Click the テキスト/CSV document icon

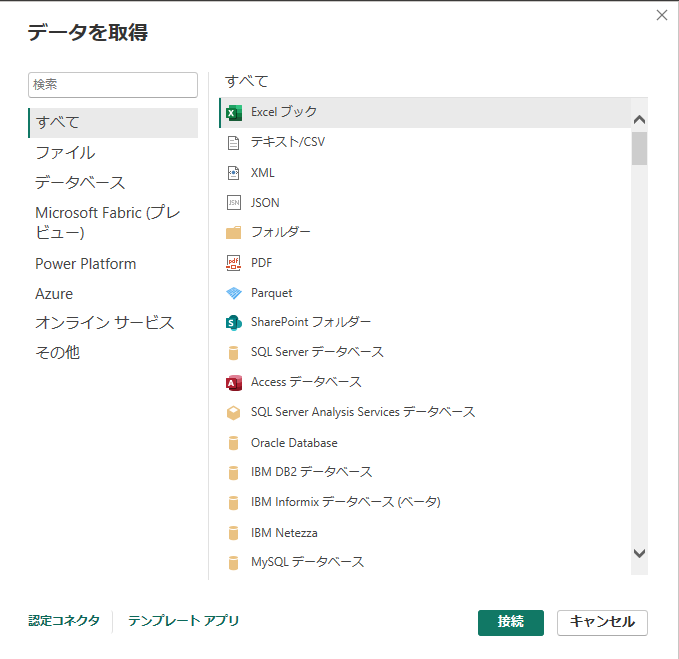(233, 142)
